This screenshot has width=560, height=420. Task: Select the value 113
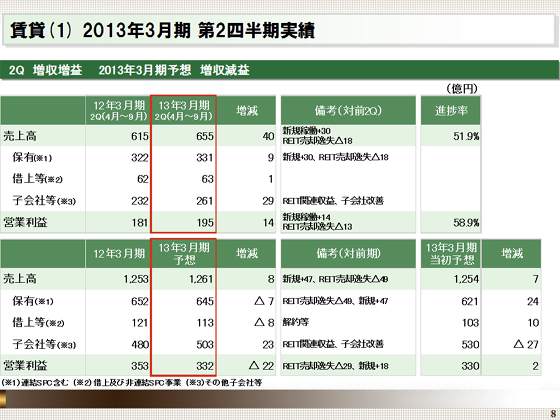(205, 323)
